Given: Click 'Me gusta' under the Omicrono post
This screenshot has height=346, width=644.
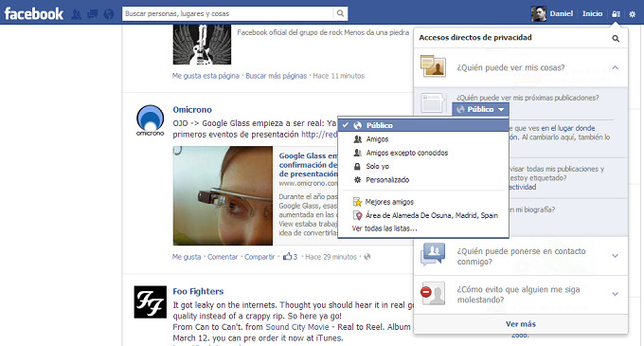Looking at the screenshot, I should [187, 257].
